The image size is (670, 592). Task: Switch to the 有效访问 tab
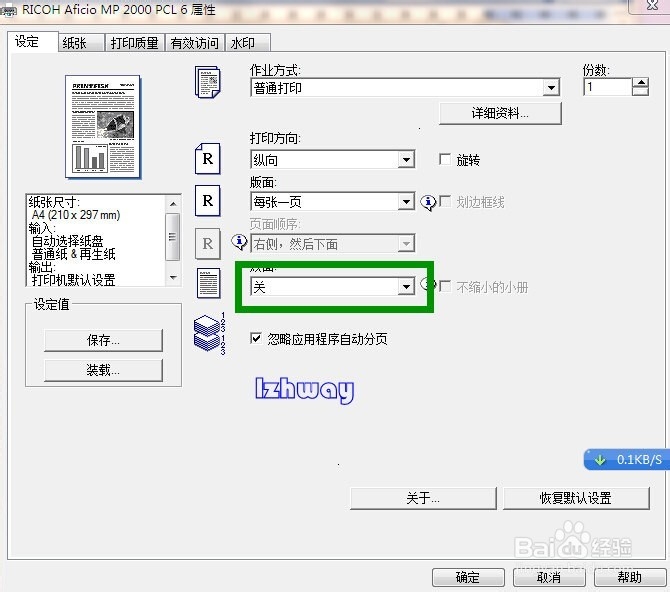194,43
